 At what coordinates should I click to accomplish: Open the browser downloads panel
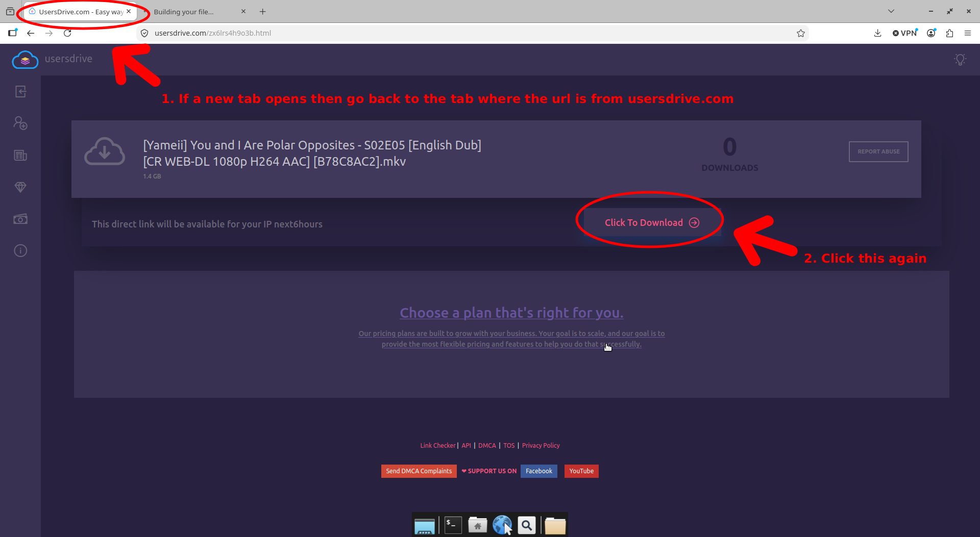tap(877, 33)
